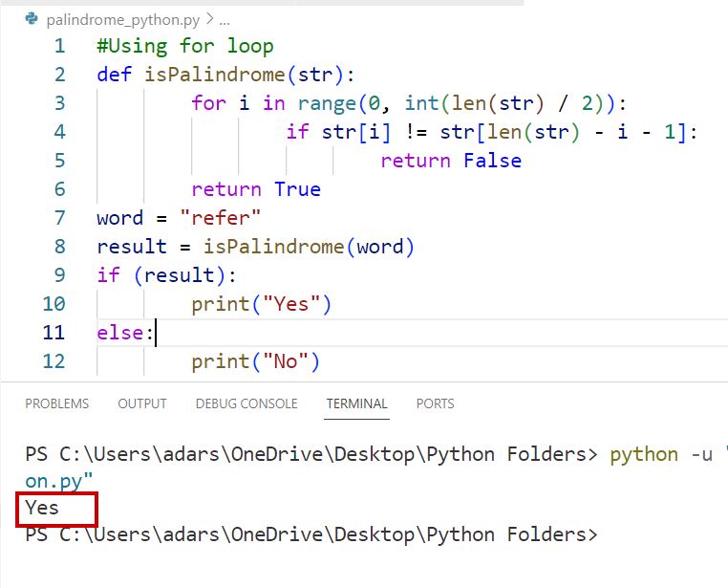Click print("No") on line 12
The height and width of the screenshot is (588, 728).
click(x=256, y=361)
